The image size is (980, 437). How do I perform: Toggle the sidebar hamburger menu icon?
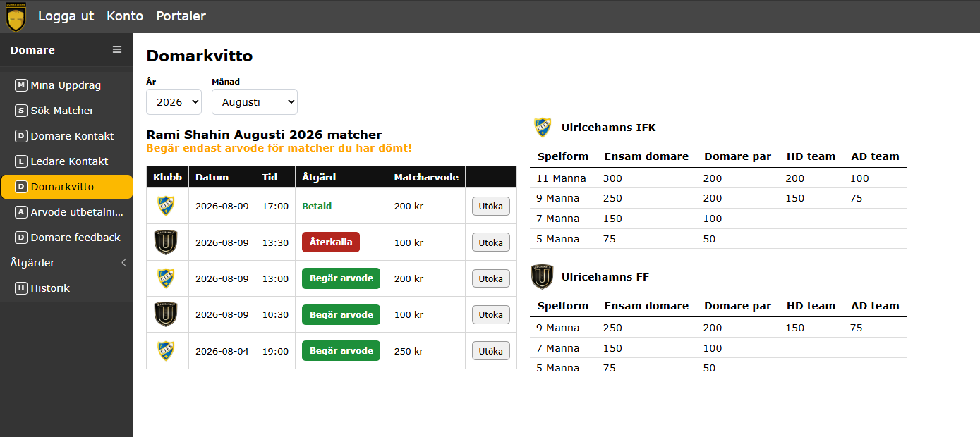tap(117, 49)
